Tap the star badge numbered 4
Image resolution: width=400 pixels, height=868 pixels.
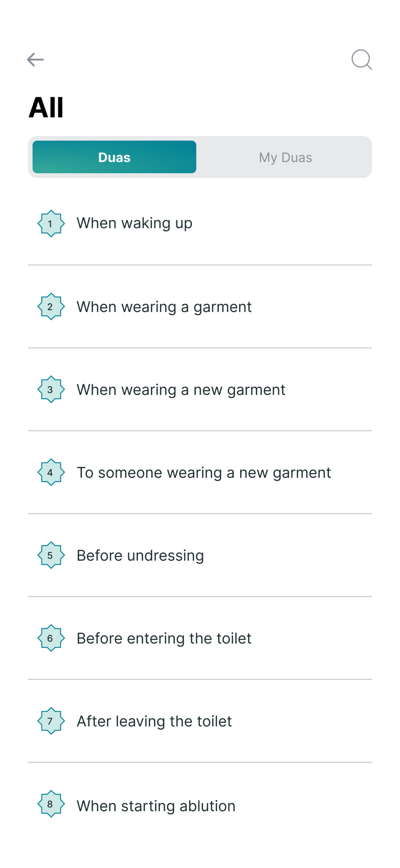pos(51,472)
